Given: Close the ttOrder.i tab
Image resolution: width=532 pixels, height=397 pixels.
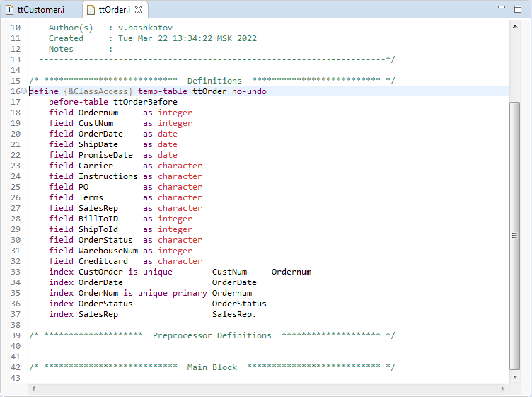Looking at the screenshot, I should tap(139, 10).
